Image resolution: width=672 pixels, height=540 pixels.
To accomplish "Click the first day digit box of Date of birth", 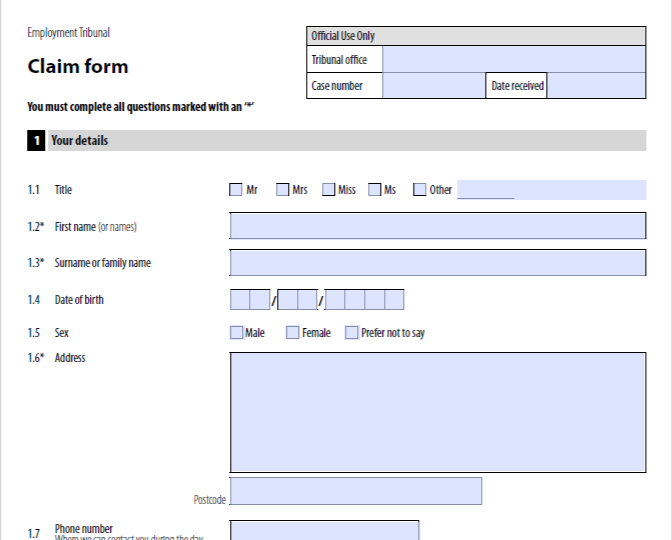I will point(240,300).
